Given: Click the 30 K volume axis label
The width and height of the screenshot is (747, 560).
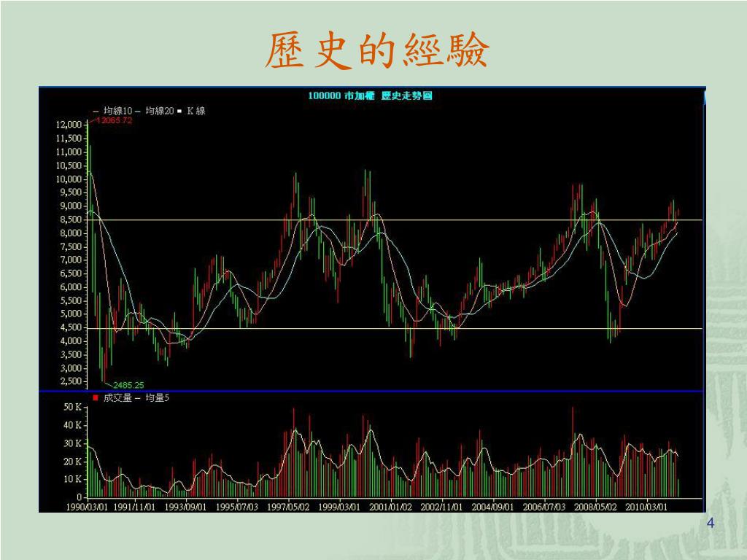Looking at the screenshot, I should tap(72, 443).
